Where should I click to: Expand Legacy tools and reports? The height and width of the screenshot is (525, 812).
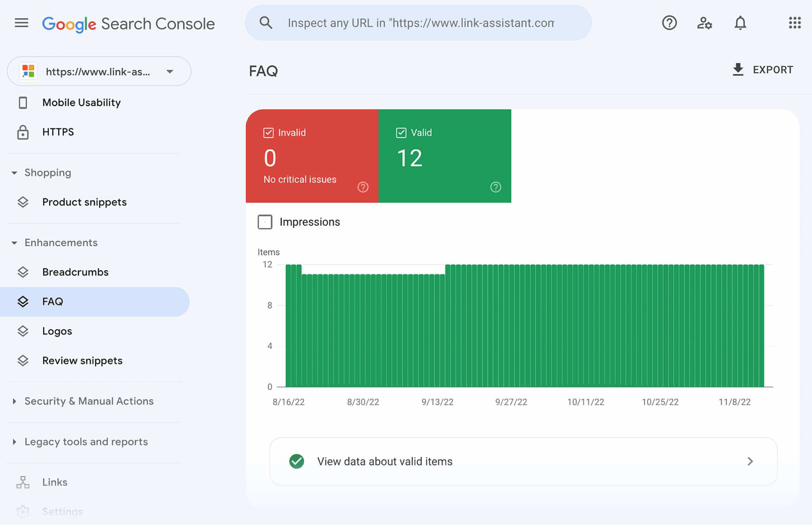click(14, 442)
